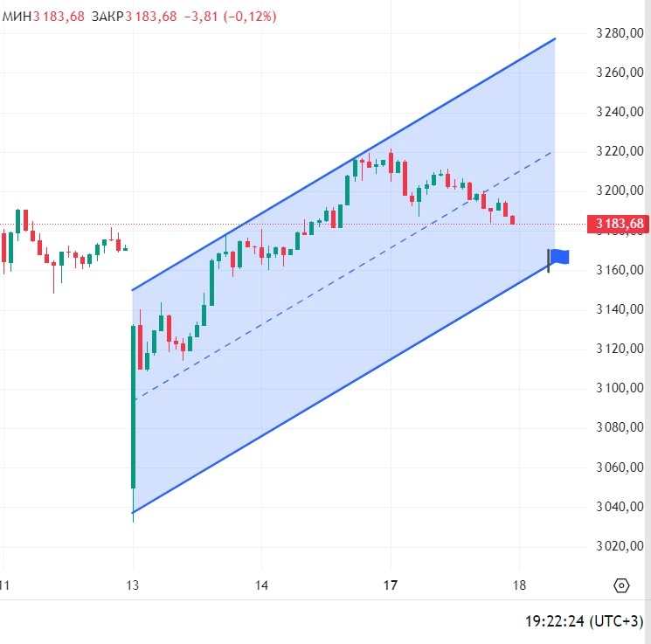Select the dashed channel midline

click(x=343, y=276)
